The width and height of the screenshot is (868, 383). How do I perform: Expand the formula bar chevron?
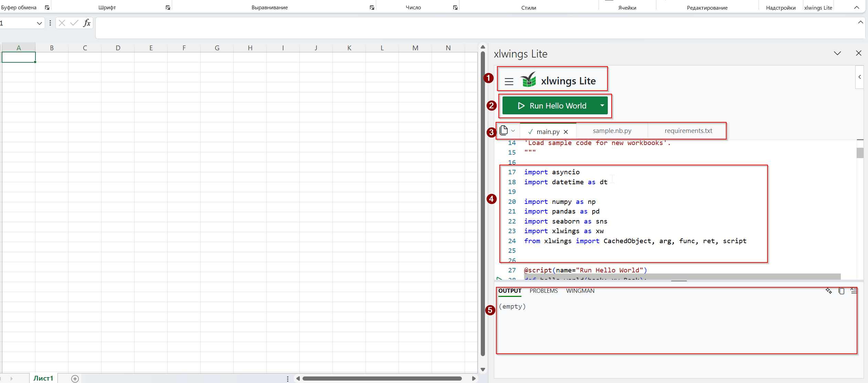(x=860, y=22)
